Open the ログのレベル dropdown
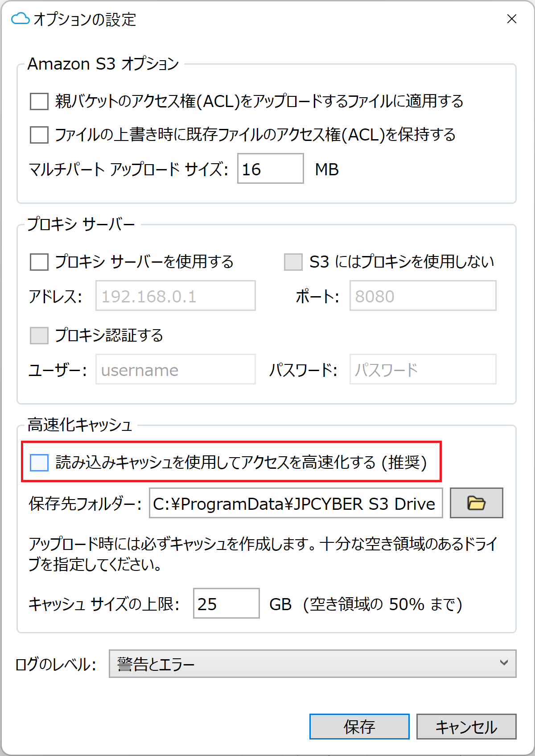535x756 pixels. 312,664
